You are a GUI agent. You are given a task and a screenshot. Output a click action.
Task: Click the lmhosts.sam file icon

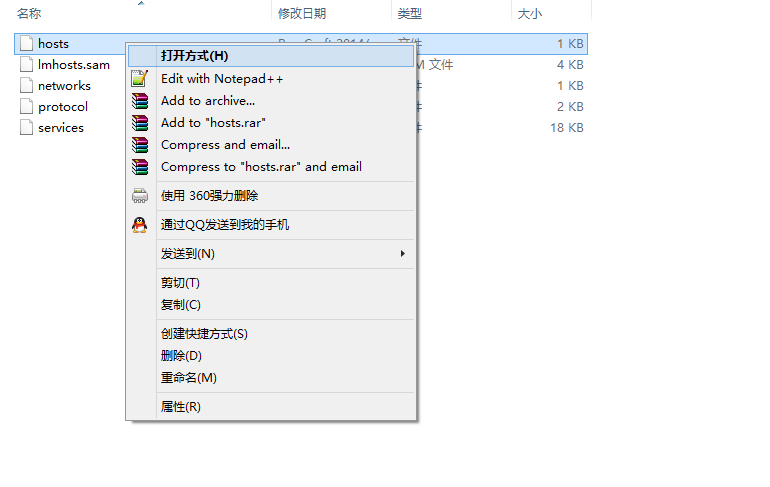[x=27, y=65]
